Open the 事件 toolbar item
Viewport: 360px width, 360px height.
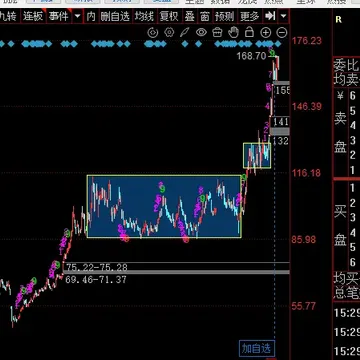pos(58,16)
